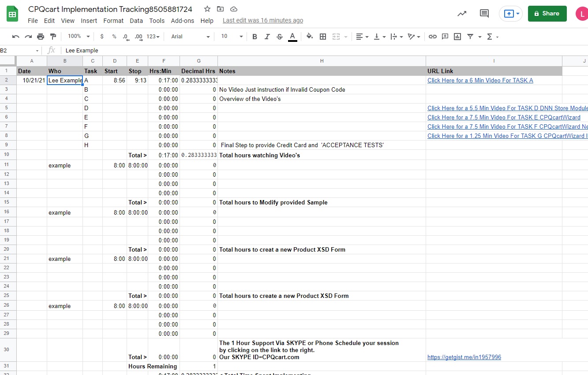Toggle italic formatting

(267, 37)
